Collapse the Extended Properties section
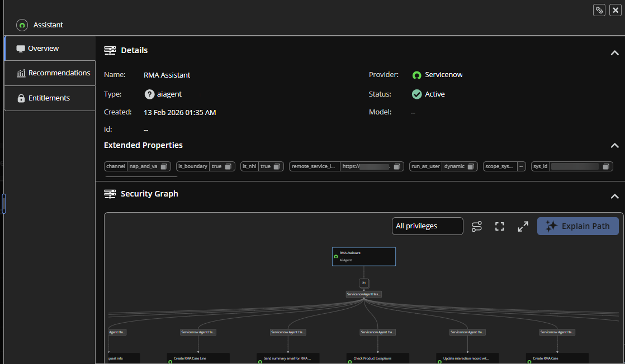 pos(614,145)
